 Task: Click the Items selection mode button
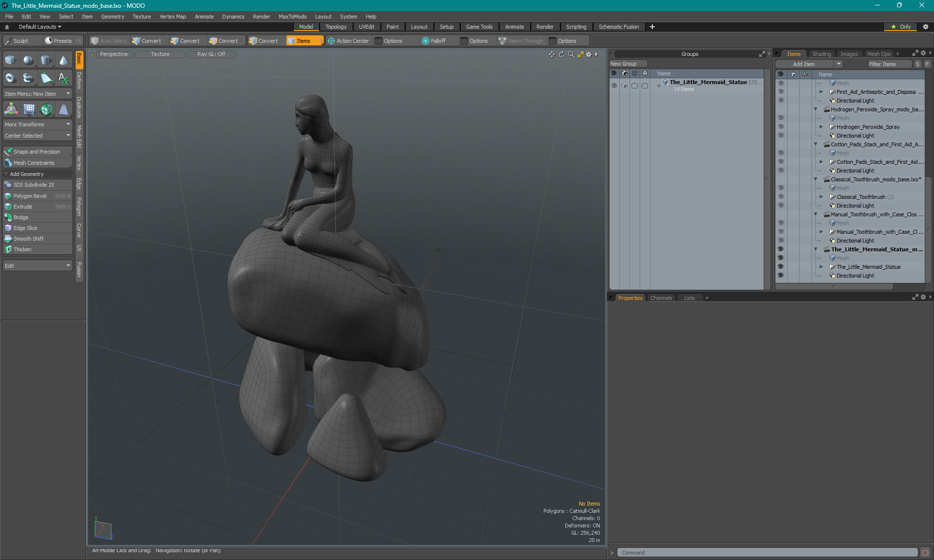click(305, 41)
